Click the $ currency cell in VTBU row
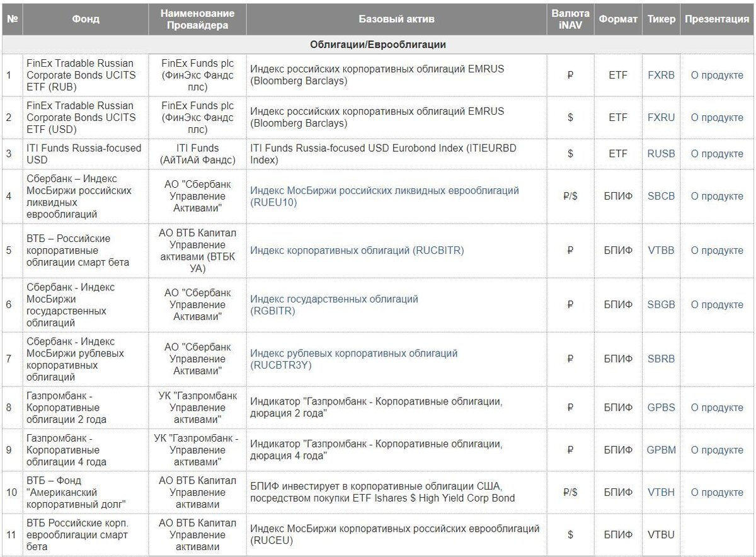756x557 pixels. pyautogui.click(x=570, y=534)
